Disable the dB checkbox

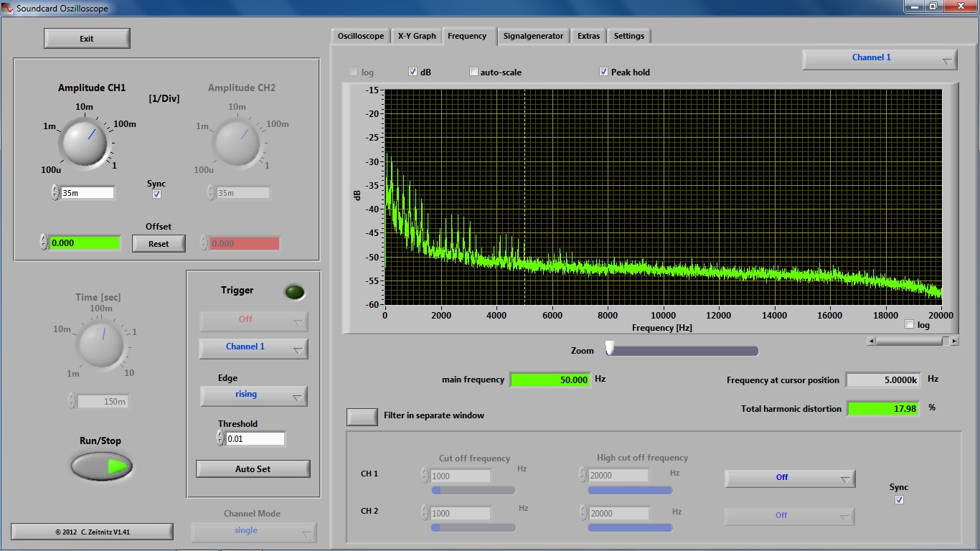(413, 72)
